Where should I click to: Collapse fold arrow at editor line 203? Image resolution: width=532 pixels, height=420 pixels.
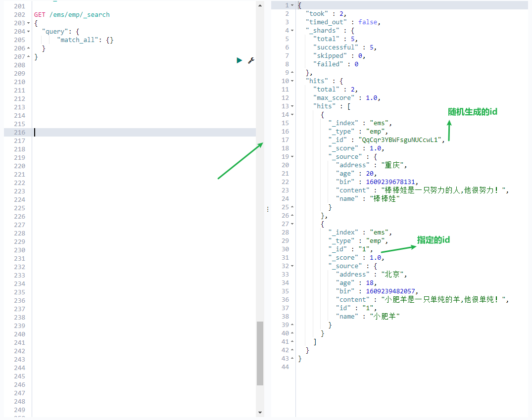coord(29,23)
